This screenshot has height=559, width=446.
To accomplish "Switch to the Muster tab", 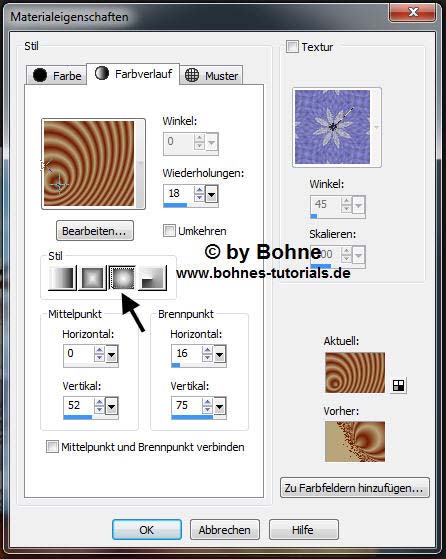I will [211, 75].
